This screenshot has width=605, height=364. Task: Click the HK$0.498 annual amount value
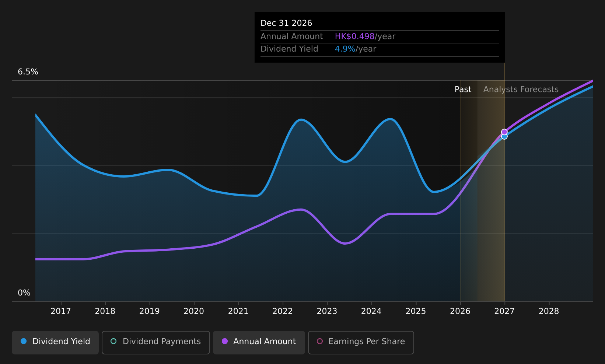click(354, 36)
